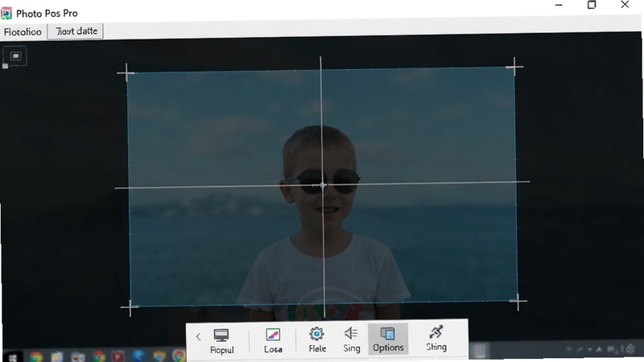Image resolution: width=644 pixels, height=362 pixels.
Task: Open the Windows Start menu
Action: [13, 357]
